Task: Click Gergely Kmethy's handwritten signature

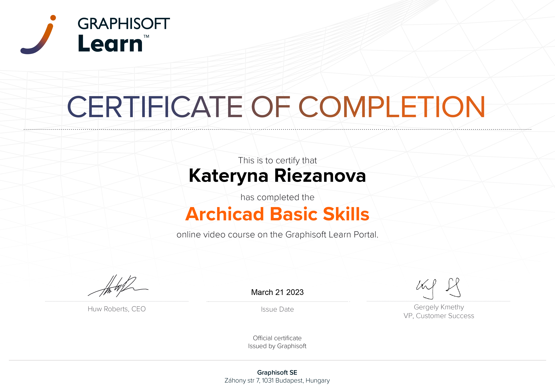Action: (x=438, y=288)
